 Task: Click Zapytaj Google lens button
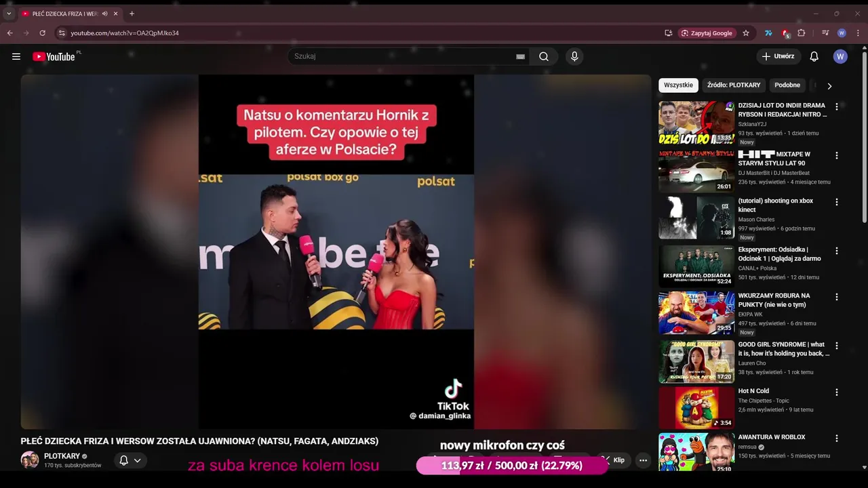click(707, 33)
